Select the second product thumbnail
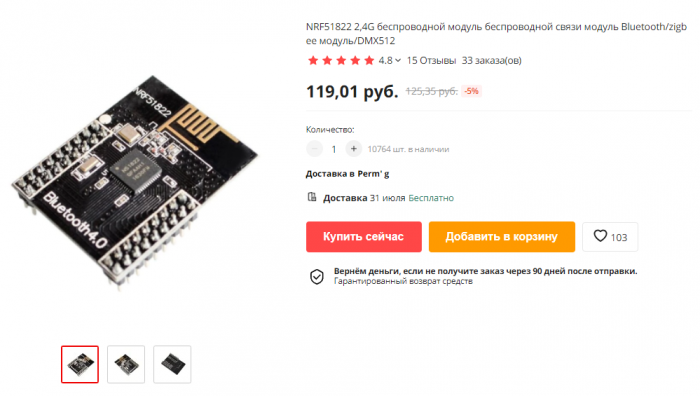700x396 pixels. tap(126, 364)
